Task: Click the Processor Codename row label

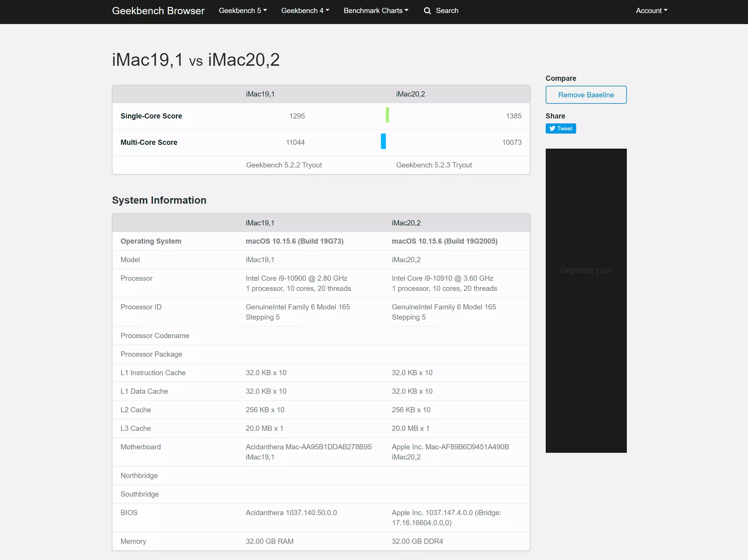Action: coord(154,335)
